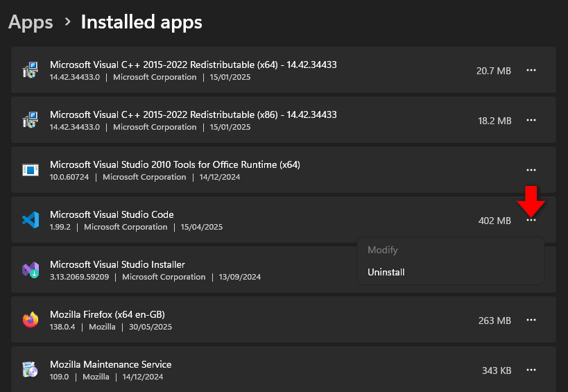Open more options for Microsoft Visual Studio Code

(x=531, y=220)
